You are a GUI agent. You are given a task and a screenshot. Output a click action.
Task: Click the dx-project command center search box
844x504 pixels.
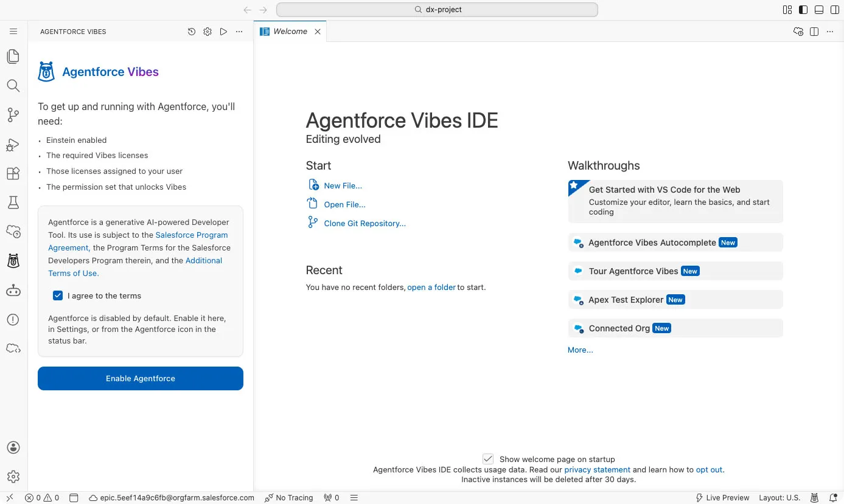tap(437, 10)
